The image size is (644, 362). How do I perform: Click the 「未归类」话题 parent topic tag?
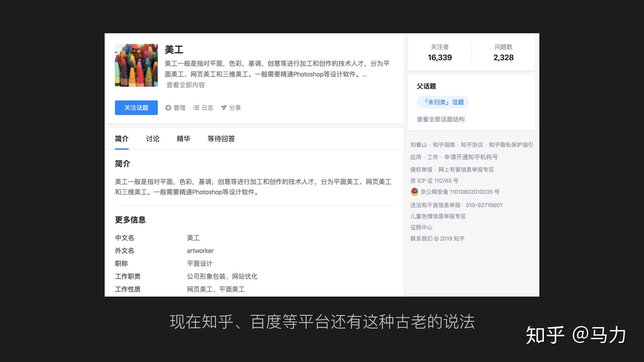click(x=443, y=102)
